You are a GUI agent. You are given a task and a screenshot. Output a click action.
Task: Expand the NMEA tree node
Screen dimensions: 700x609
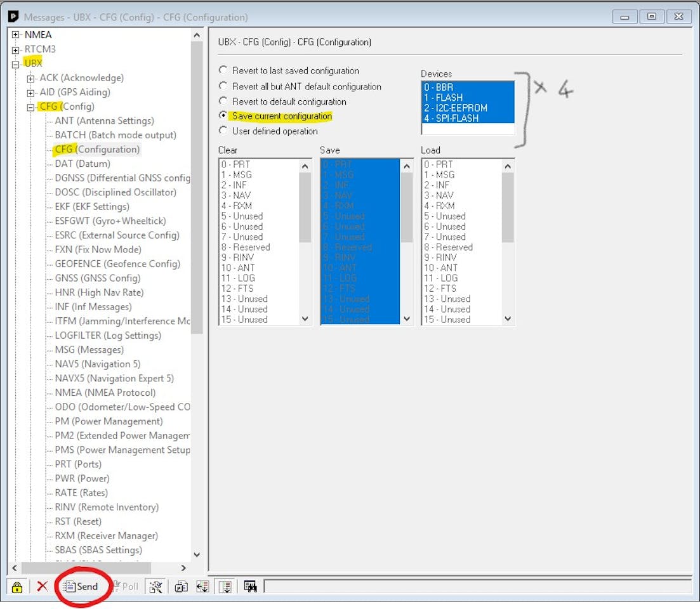(x=15, y=35)
